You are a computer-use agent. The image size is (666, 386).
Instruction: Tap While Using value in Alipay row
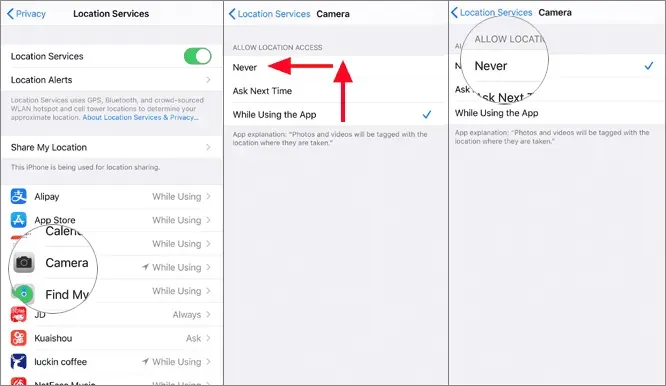[177, 197]
